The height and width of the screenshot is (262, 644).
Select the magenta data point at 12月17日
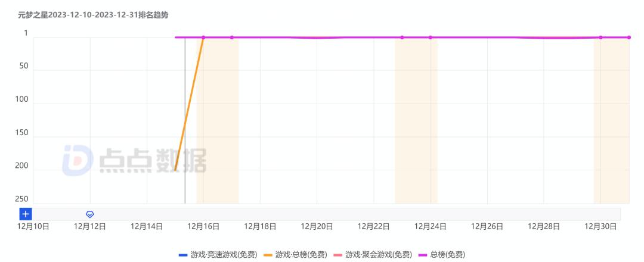pyautogui.click(x=232, y=38)
